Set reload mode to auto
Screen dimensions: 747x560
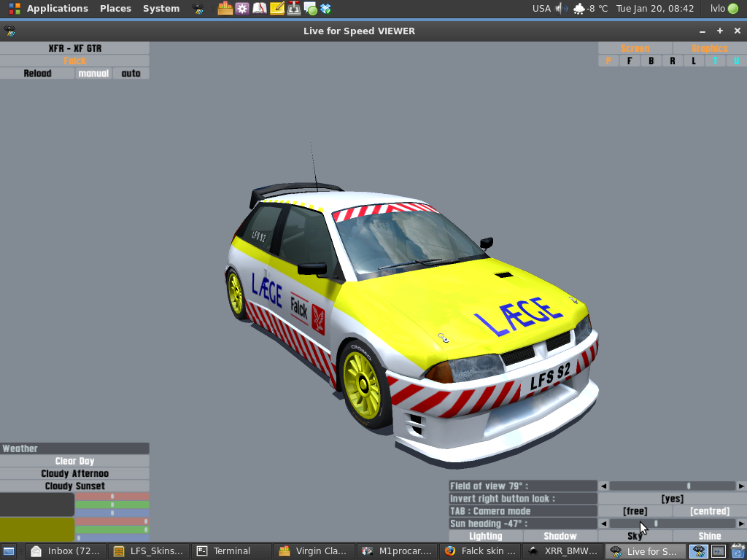pos(131,74)
